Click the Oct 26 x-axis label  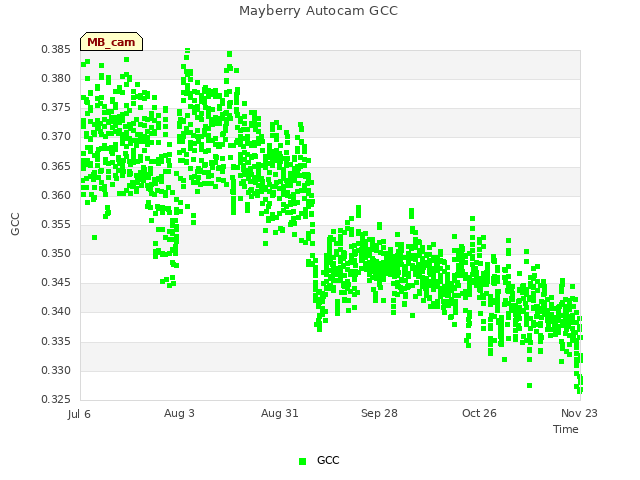(479, 413)
